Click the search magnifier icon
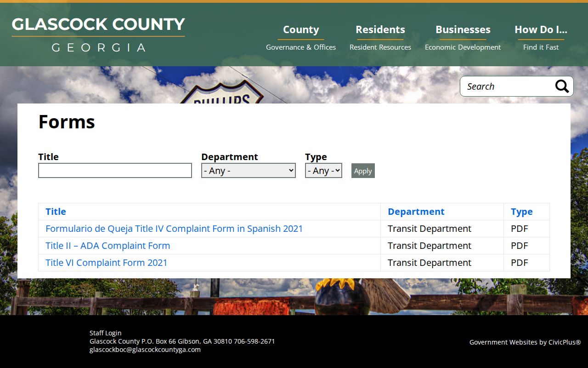 point(562,86)
